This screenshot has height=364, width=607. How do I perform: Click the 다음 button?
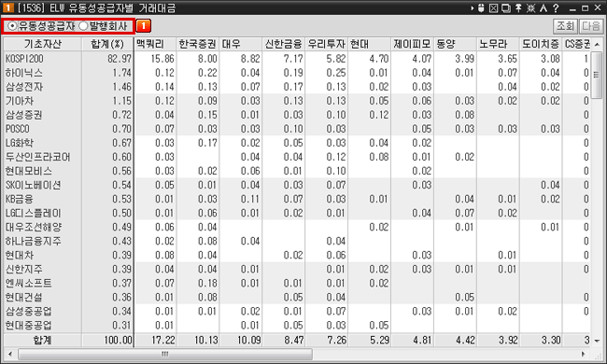(x=591, y=26)
